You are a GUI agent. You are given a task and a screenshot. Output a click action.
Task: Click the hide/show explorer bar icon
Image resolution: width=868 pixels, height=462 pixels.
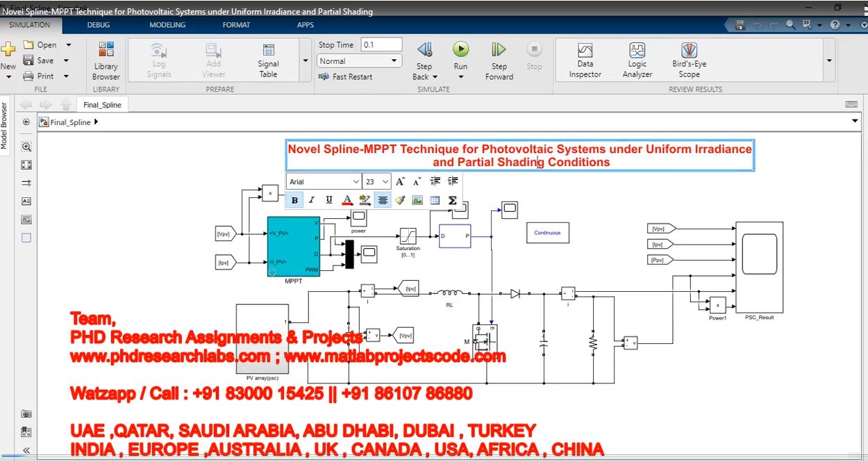click(x=26, y=122)
